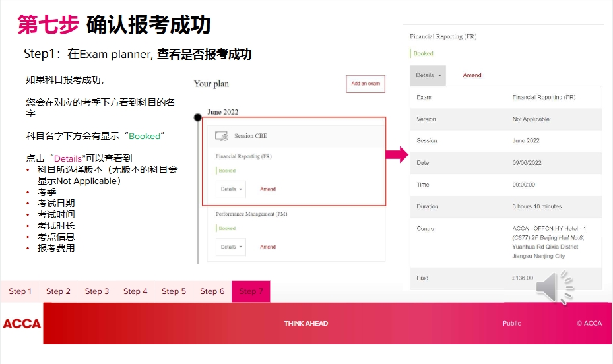613x364 pixels.
Task: Click Booked status under Performance Management
Action: 227,228
